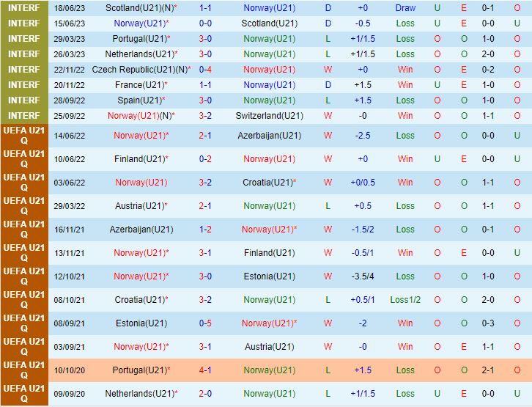Select the 2-0 Netherlands match score

tap(205, 394)
